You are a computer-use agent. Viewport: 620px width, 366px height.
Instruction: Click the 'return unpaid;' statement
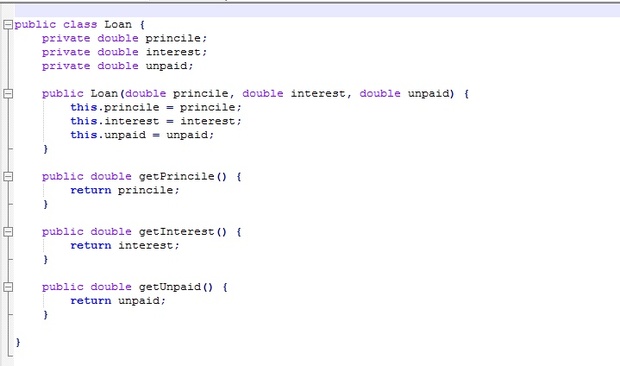(118, 301)
